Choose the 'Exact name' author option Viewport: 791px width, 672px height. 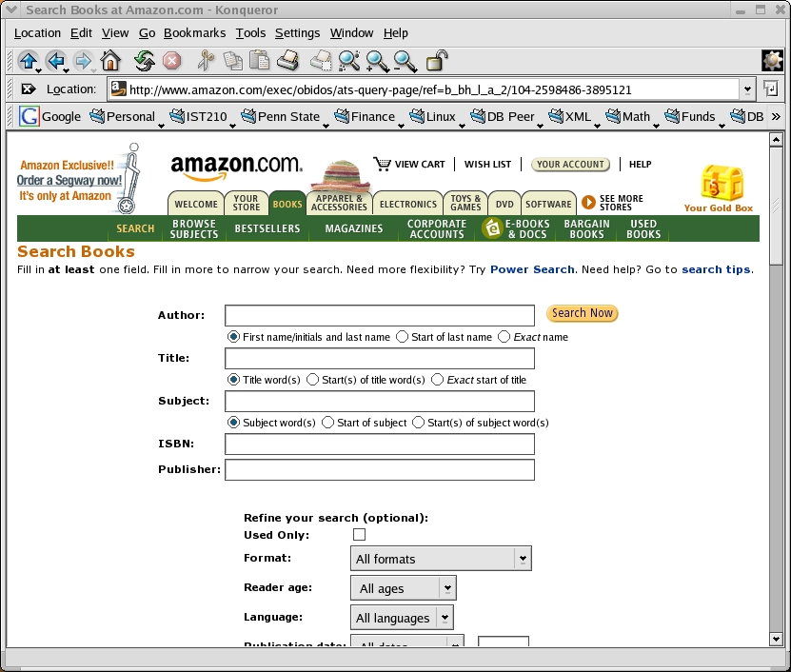coord(504,337)
